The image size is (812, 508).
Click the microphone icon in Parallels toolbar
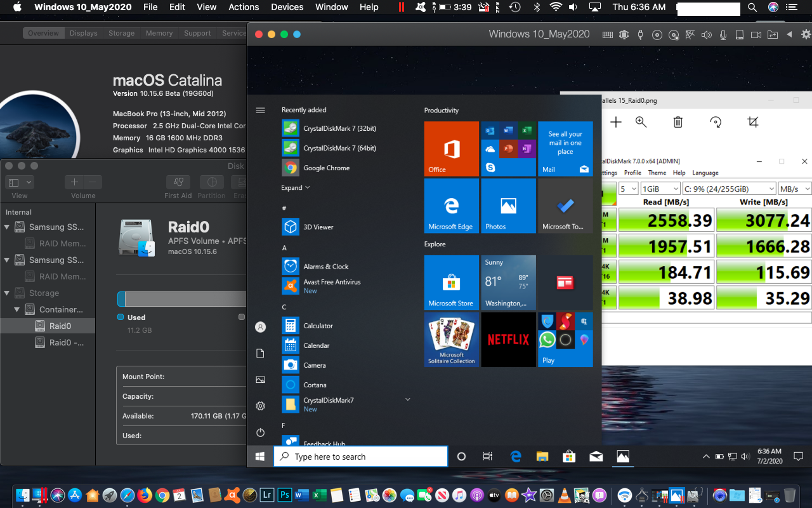pyautogui.click(x=723, y=35)
